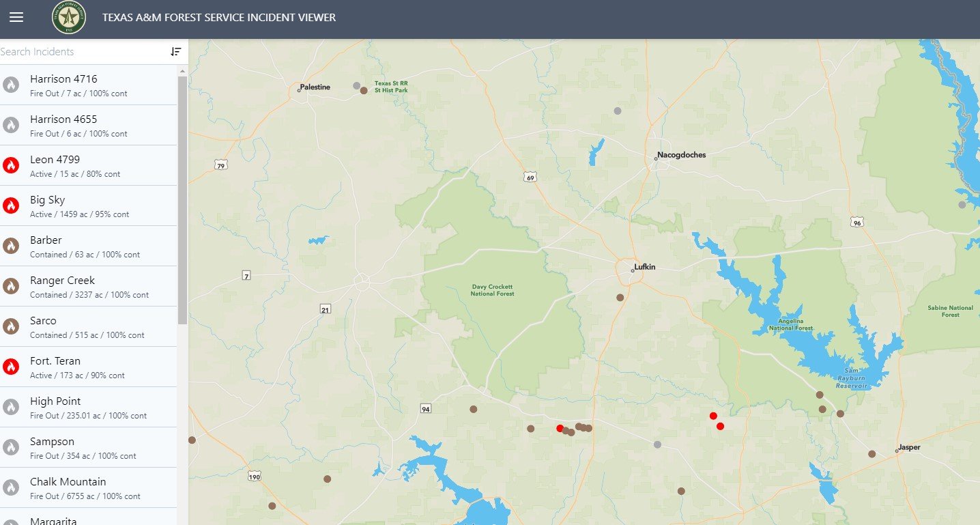Select the Big Sky incident name
This screenshot has height=525, width=980.
point(47,200)
